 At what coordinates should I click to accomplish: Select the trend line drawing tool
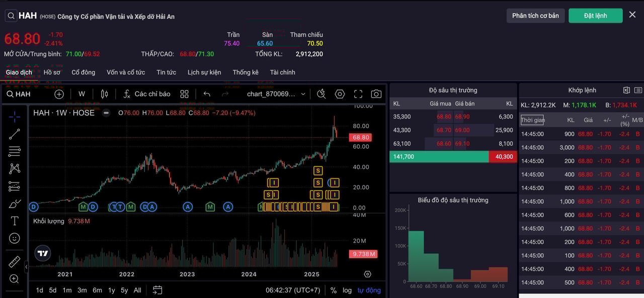tap(15, 134)
